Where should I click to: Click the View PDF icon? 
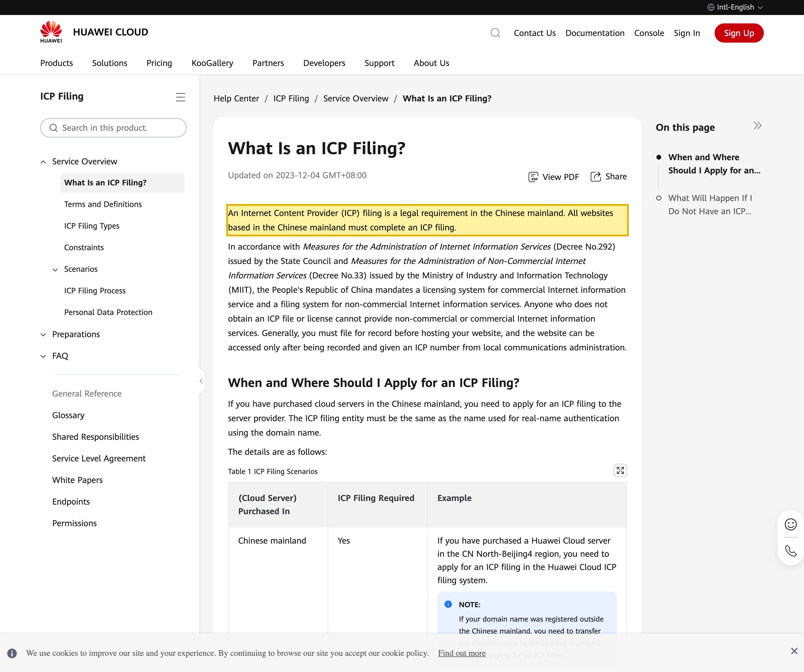coord(533,177)
